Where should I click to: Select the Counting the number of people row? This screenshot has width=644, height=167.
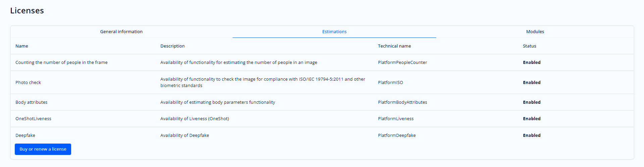[61, 63]
